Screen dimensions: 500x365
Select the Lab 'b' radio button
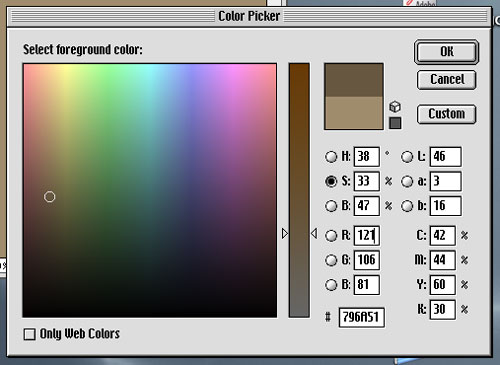pyautogui.click(x=407, y=206)
